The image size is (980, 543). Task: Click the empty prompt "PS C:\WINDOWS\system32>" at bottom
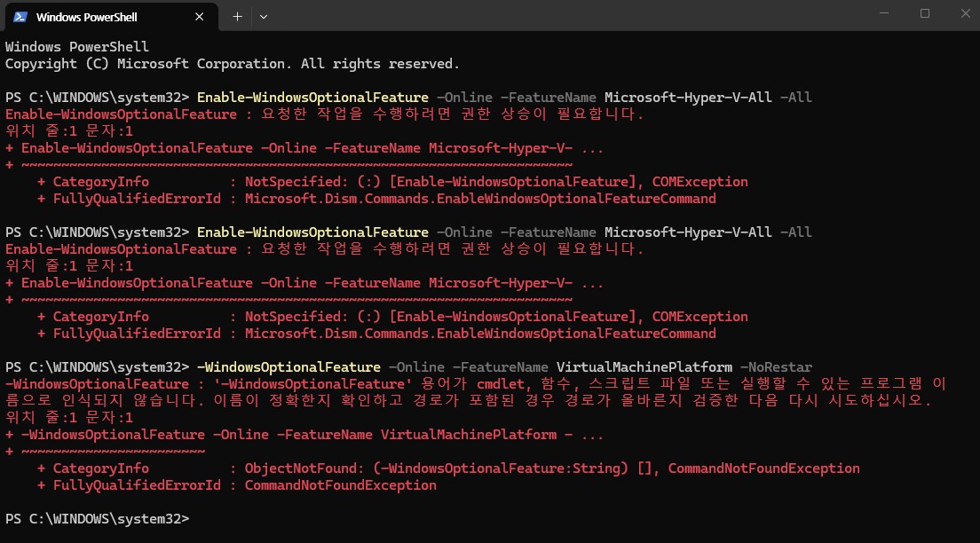(x=97, y=519)
